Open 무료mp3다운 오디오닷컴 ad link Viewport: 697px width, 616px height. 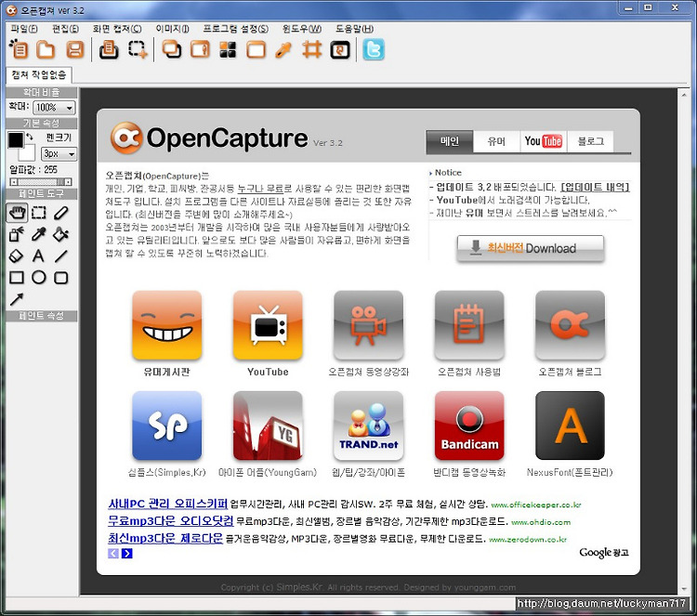pos(170,521)
